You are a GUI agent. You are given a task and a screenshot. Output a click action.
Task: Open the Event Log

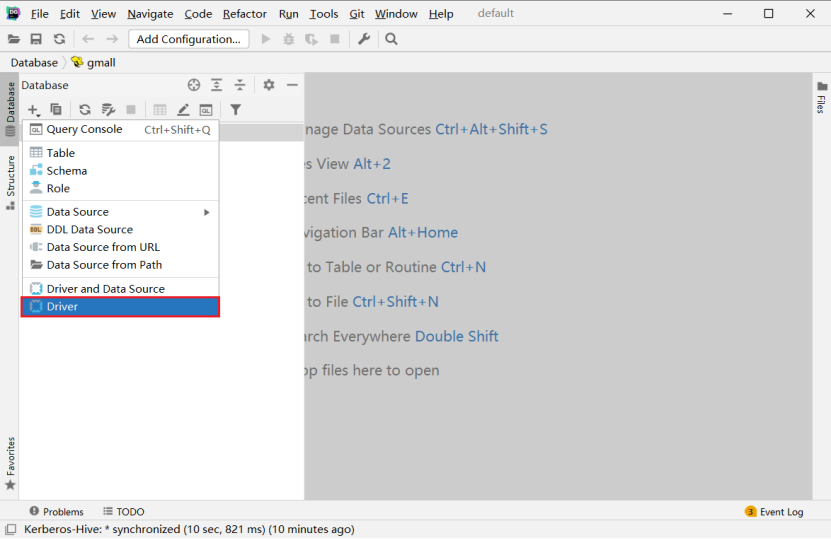click(774, 511)
